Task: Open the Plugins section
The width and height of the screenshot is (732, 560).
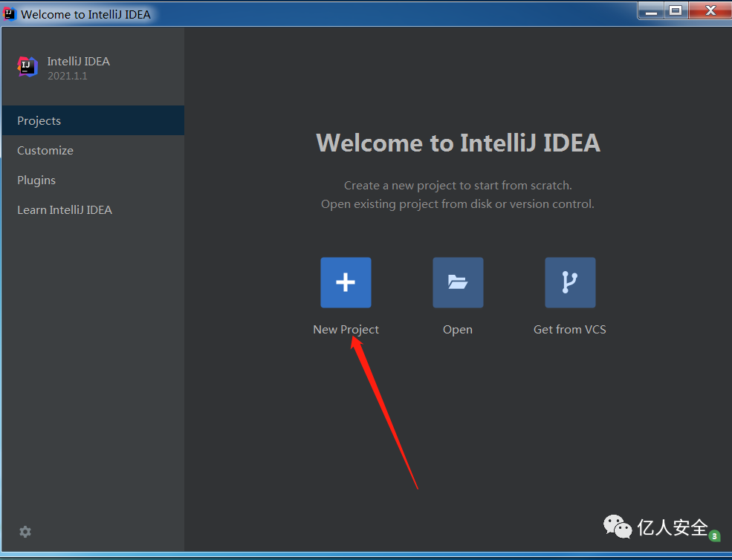Action: 93,180
